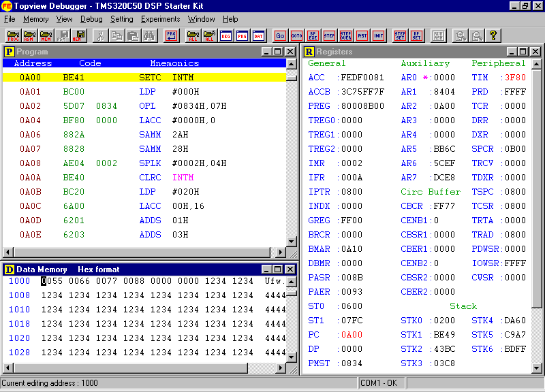Click the TIM register value 3F80
The image size is (545, 392).
[x=515, y=78]
